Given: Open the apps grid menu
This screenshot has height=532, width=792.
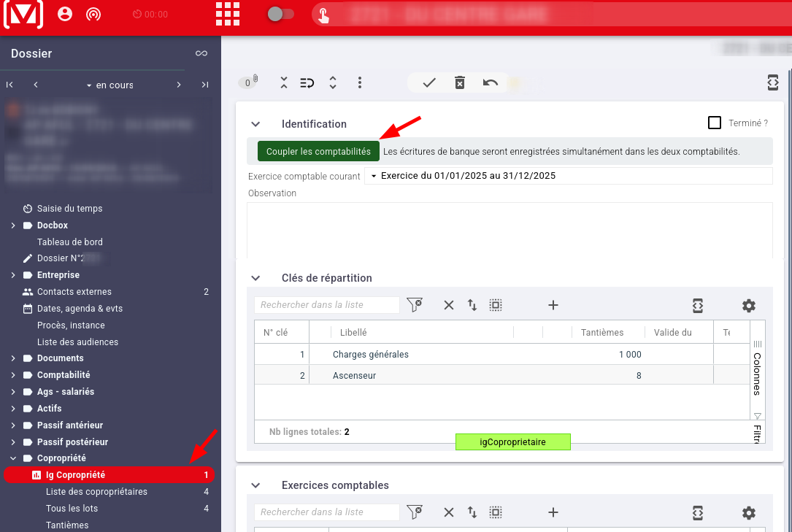Looking at the screenshot, I should point(228,14).
